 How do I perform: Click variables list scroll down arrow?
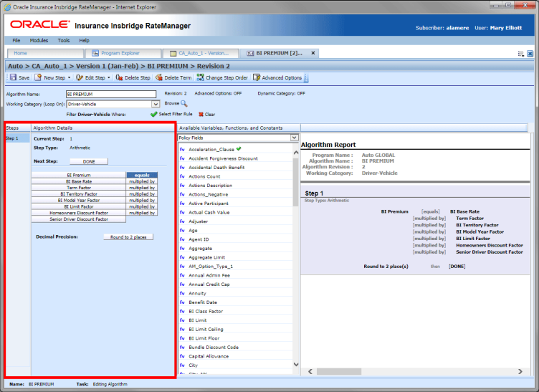pyautogui.click(x=296, y=365)
